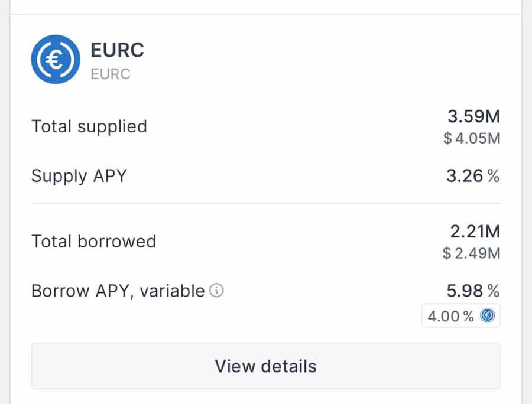Click the 4.00% text inside incentive badge
This screenshot has width=532, height=404.
tap(450, 316)
